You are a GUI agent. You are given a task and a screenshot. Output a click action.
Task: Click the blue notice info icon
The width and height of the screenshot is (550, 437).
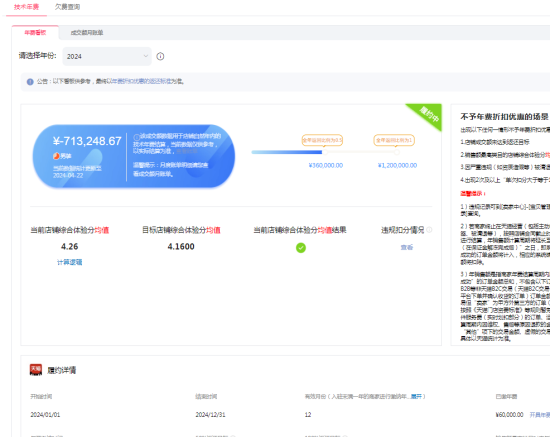[x=30, y=82]
